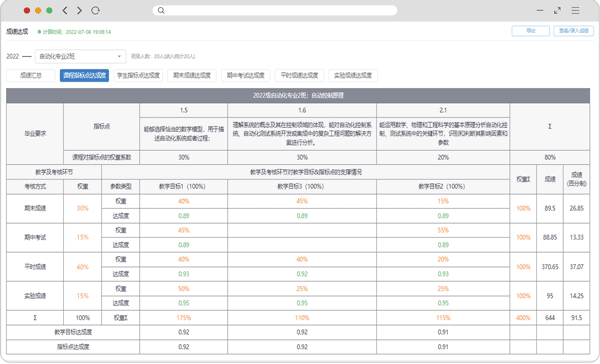The height and width of the screenshot is (364, 600).
Task: Click the 实验成绩 row label
Action: coord(35,296)
